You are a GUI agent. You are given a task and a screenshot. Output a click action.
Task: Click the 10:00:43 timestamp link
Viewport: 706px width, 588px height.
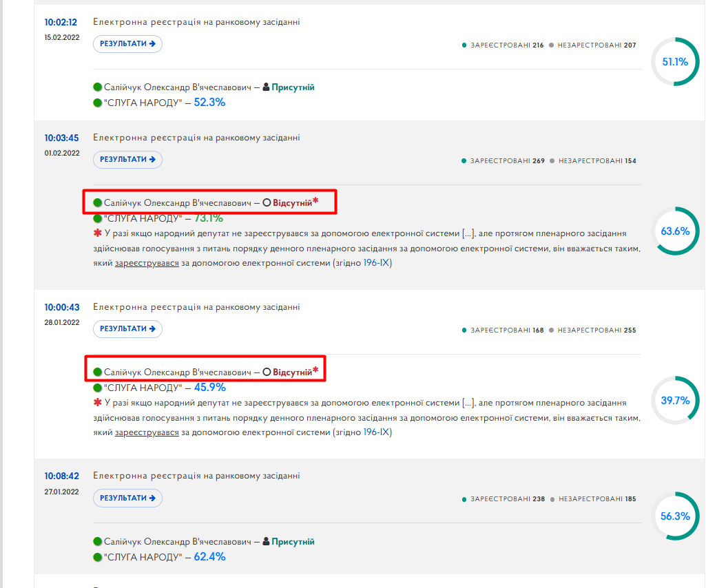(x=62, y=307)
